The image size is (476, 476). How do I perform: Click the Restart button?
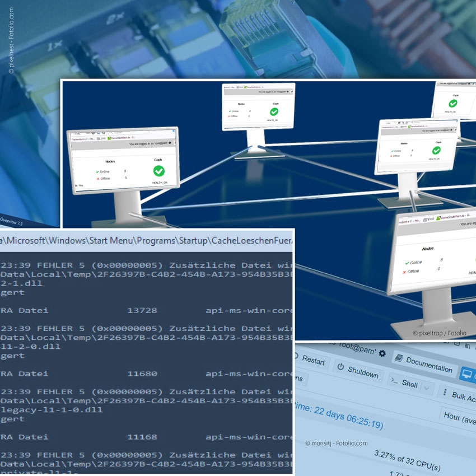pyautogui.click(x=313, y=361)
